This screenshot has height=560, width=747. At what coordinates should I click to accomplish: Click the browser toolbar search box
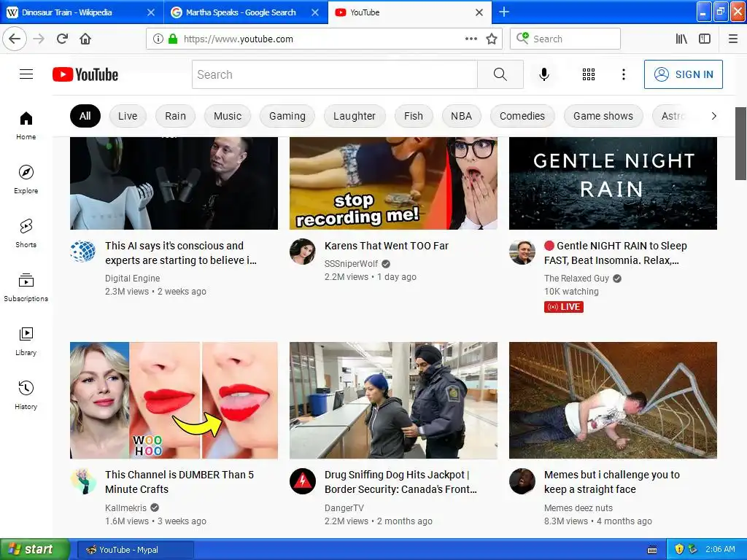click(565, 39)
